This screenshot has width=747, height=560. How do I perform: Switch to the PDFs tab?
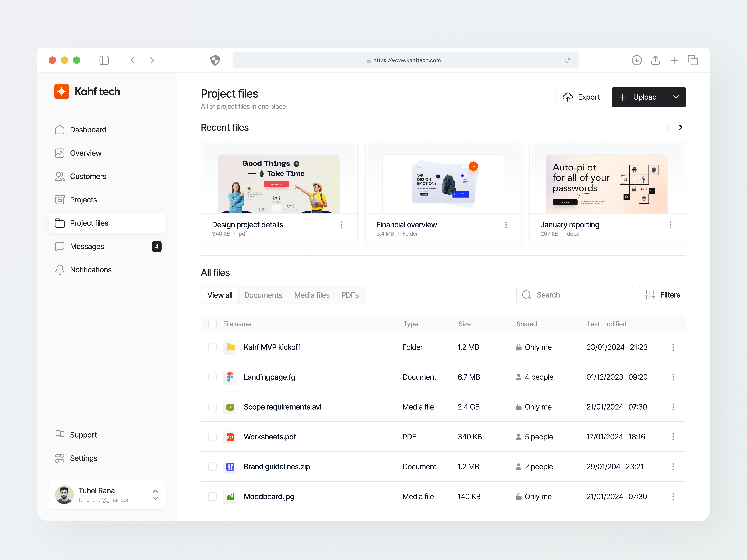pos(350,295)
